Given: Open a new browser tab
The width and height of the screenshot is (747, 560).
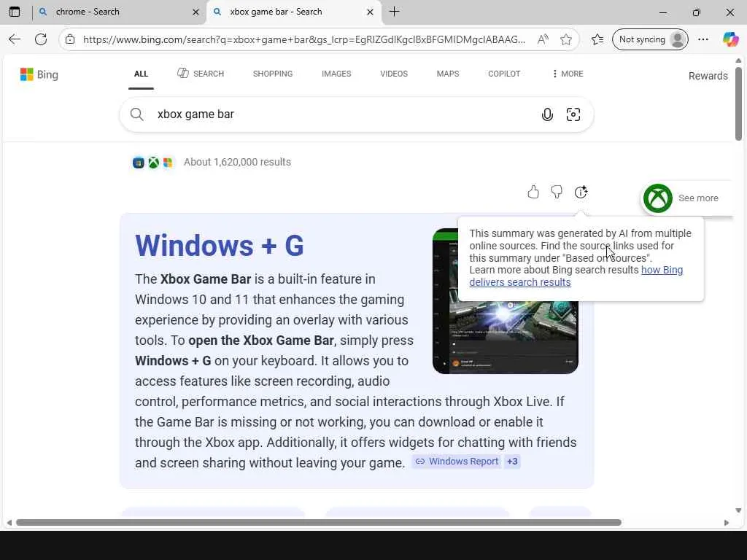Looking at the screenshot, I should pyautogui.click(x=395, y=12).
